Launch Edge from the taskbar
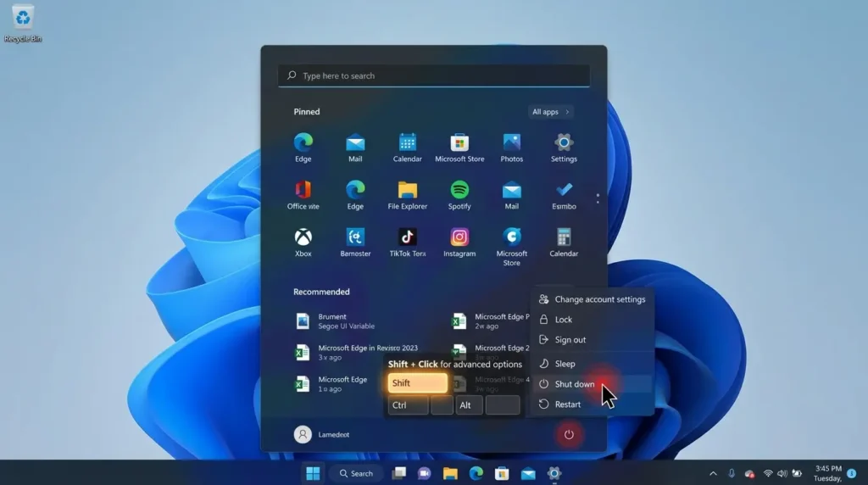This screenshot has height=485, width=868. 476,473
